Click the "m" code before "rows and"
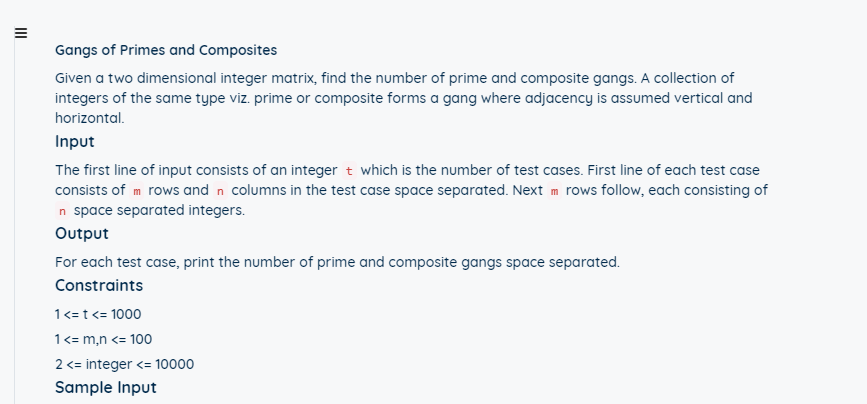 (138, 191)
